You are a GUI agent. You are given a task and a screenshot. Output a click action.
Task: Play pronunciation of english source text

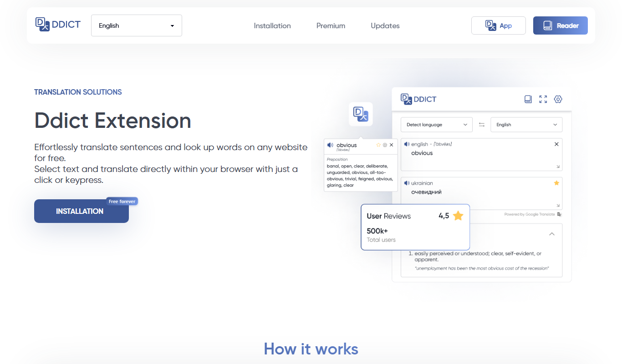[x=407, y=144]
